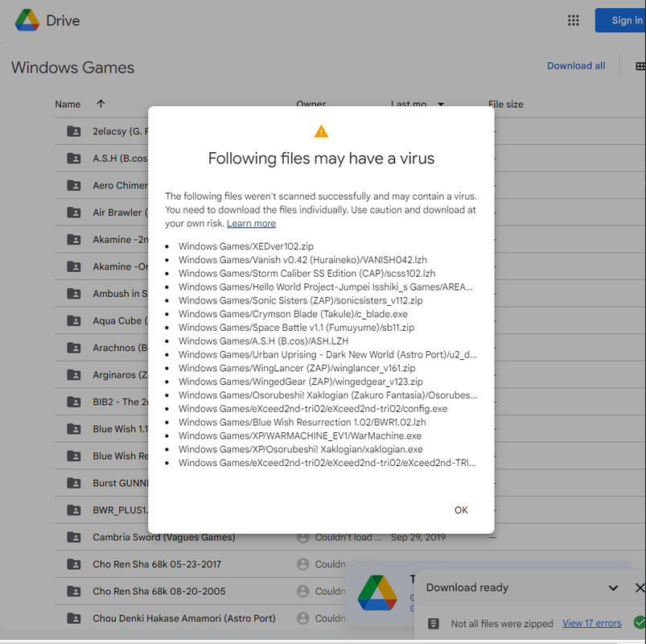Open the 2elacsy folder icon
The image size is (646, 644).
click(74, 131)
